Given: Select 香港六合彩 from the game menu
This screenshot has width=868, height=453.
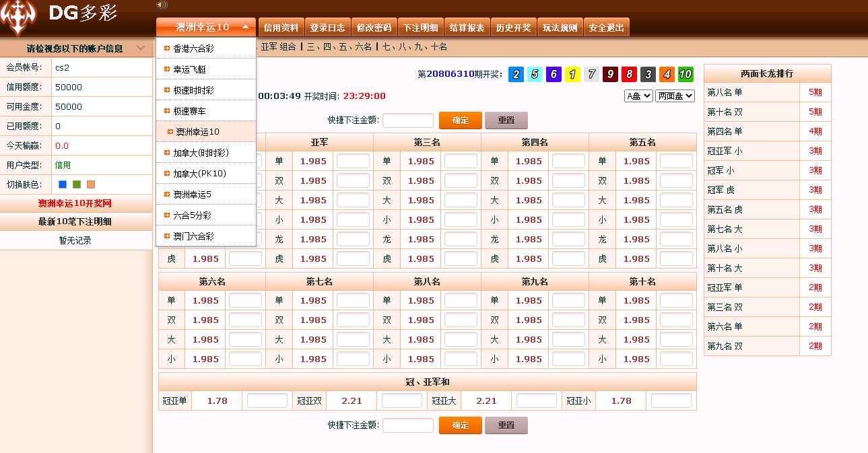Looking at the screenshot, I should [194, 48].
